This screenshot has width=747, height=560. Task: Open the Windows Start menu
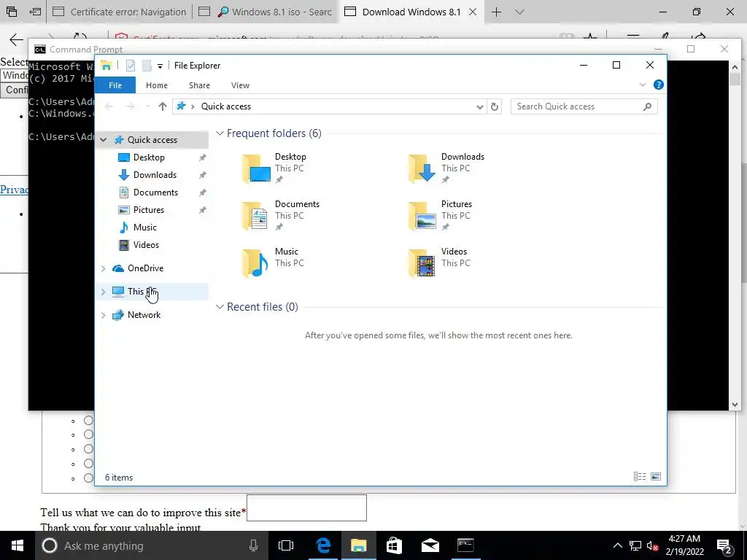tap(18, 545)
